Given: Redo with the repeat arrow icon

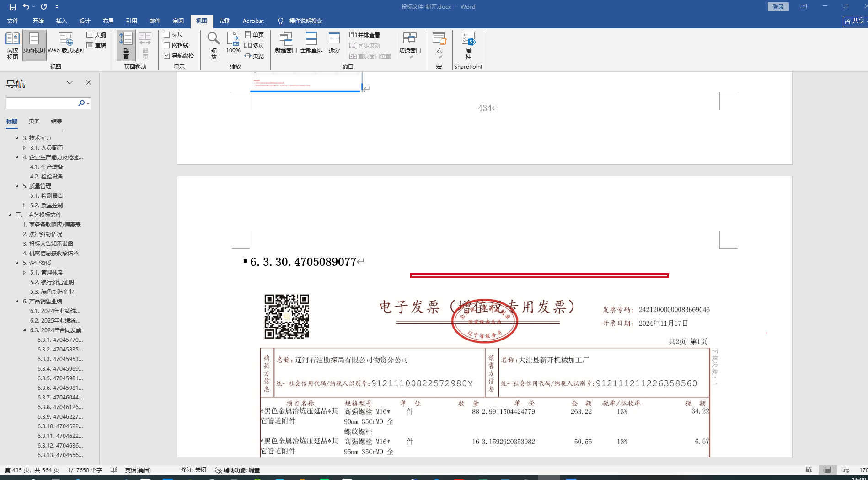Looking at the screenshot, I should [44, 7].
